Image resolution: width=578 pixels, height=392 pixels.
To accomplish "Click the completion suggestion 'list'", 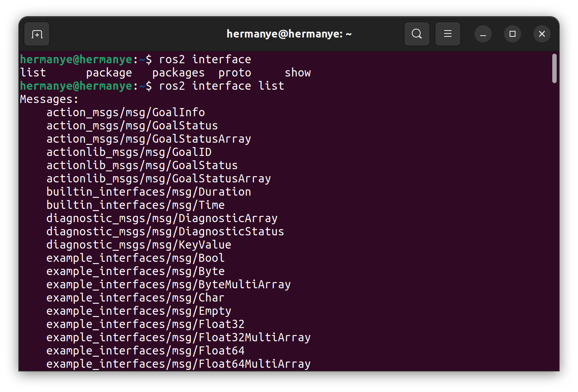I will (33, 73).
